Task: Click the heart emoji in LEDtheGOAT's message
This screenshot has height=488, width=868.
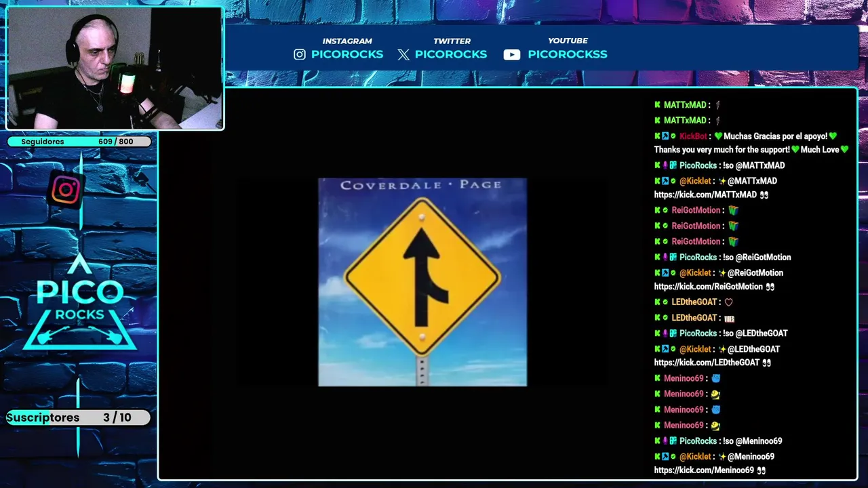Action: (x=729, y=302)
